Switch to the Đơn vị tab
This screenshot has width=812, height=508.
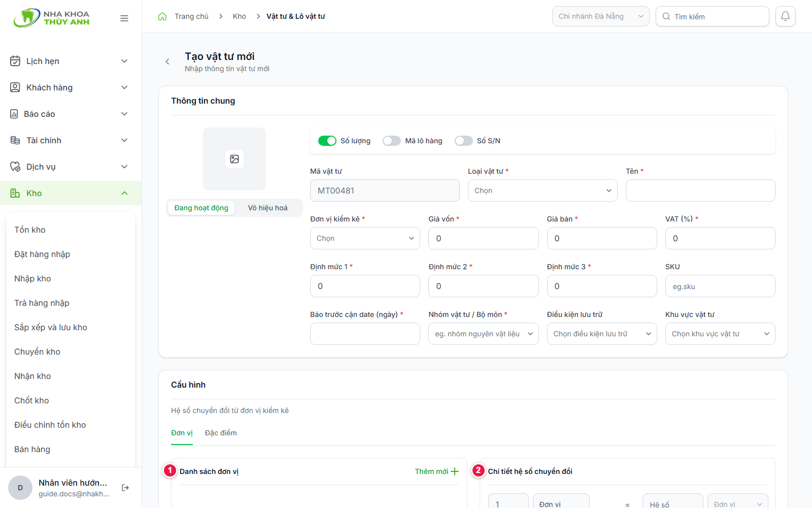pyautogui.click(x=182, y=433)
